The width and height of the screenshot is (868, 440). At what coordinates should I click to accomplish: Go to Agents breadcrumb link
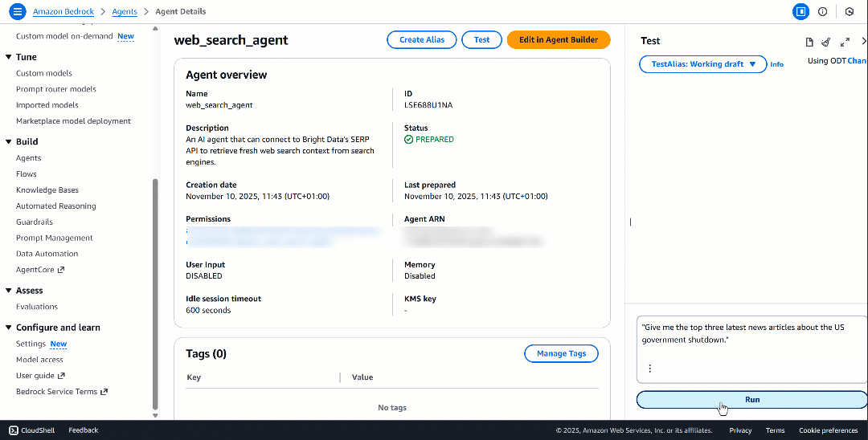125,11
